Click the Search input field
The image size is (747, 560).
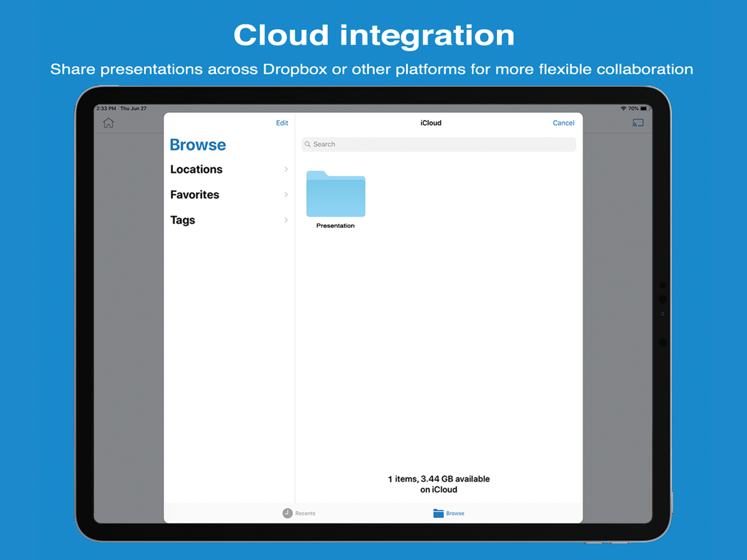439,144
